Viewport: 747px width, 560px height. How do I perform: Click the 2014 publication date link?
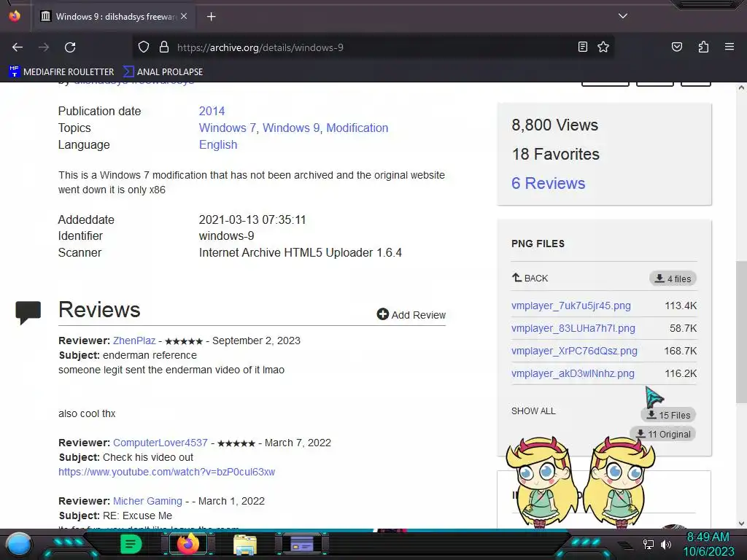pyautogui.click(x=212, y=111)
